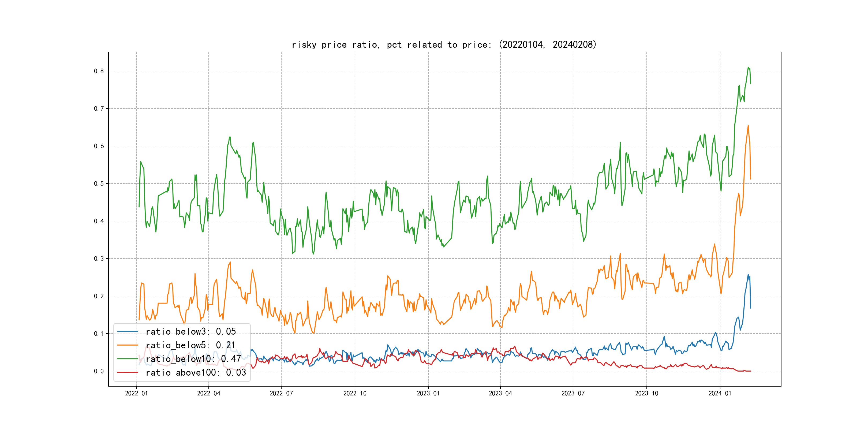The height and width of the screenshot is (434, 868).
Task: Click the 2022-01 x-axis tick label
Action: [136, 394]
